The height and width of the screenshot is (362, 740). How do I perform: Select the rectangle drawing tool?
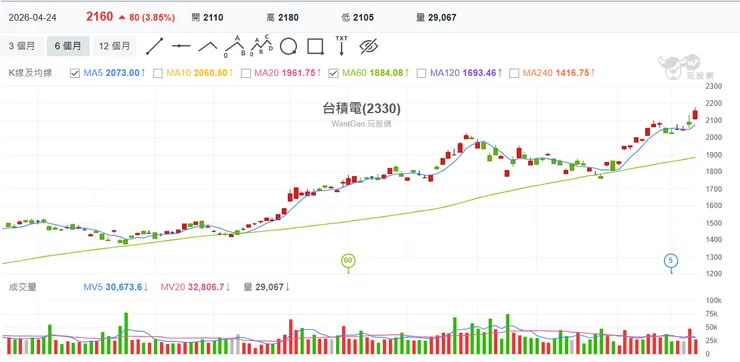315,46
